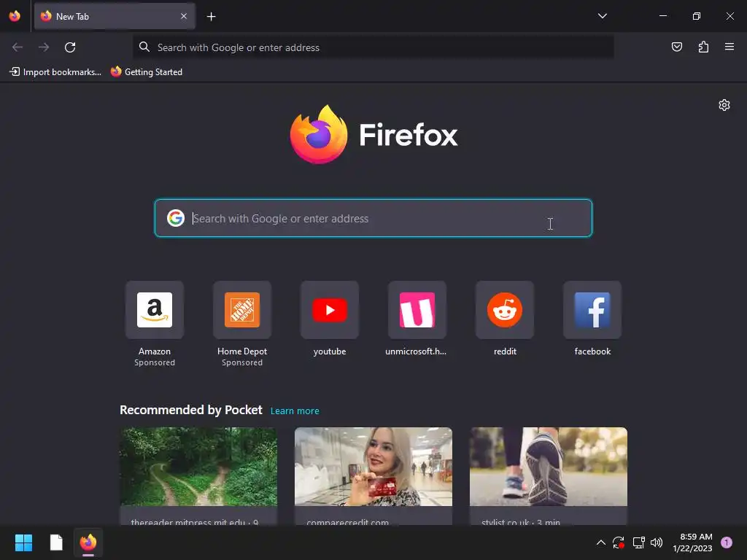
Task: Go forward with the forward arrow
Action: pos(44,47)
